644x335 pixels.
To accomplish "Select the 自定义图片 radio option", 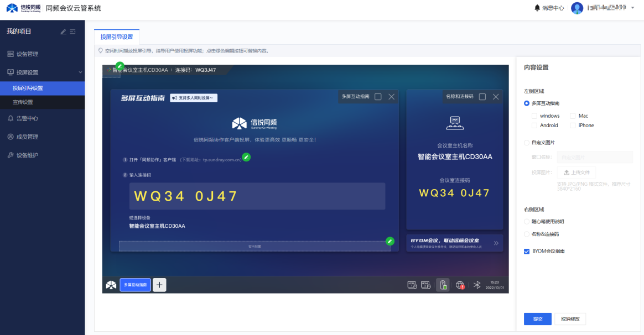I will click(x=527, y=143).
